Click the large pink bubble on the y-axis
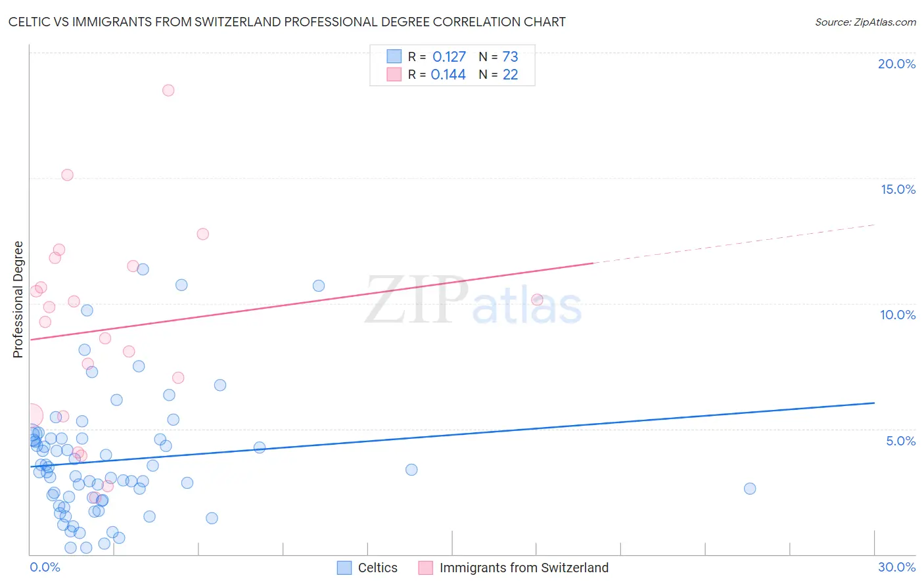 pyautogui.click(x=32, y=415)
